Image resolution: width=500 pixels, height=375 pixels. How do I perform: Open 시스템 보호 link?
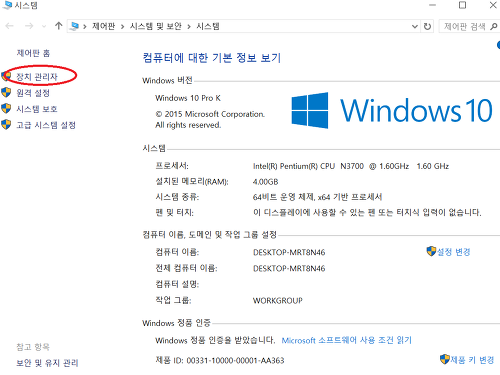pos(37,109)
